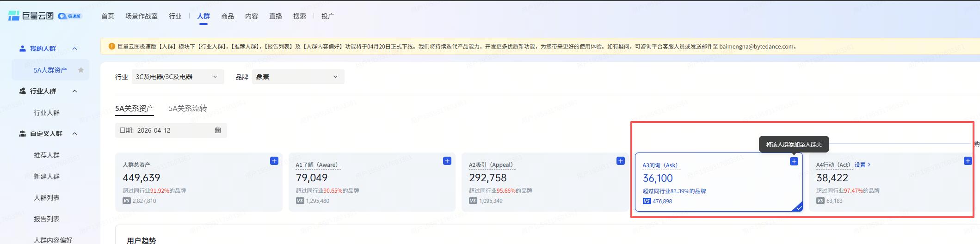The height and width of the screenshot is (244, 980).
Task: Open 推荐人群 in the sidebar
Action: pyautogui.click(x=47, y=155)
